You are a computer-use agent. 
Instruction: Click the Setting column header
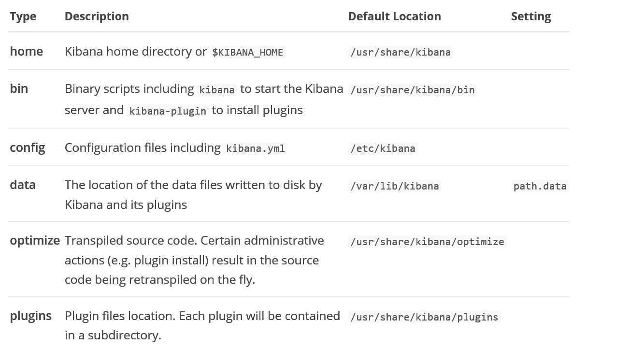(x=531, y=16)
